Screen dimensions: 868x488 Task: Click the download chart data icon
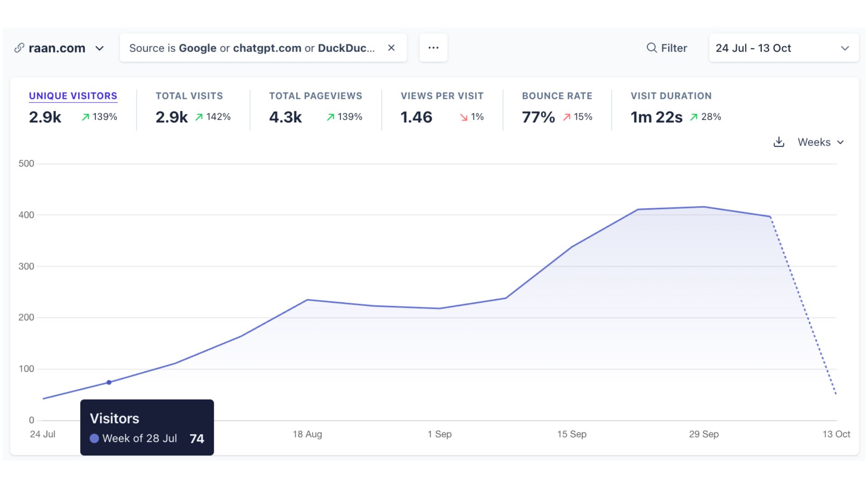coord(778,142)
